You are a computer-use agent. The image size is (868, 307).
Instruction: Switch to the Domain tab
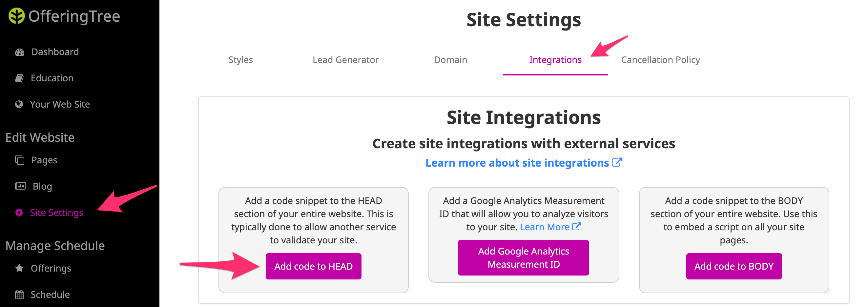pyautogui.click(x=450, y=60)
